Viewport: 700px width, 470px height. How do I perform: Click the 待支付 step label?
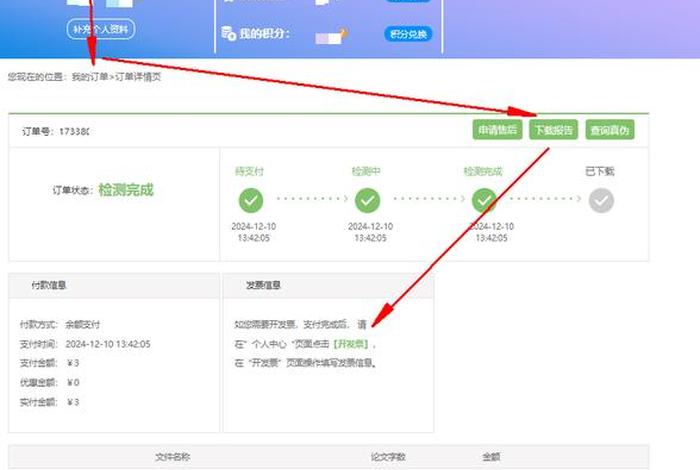(x=250, y=171)
